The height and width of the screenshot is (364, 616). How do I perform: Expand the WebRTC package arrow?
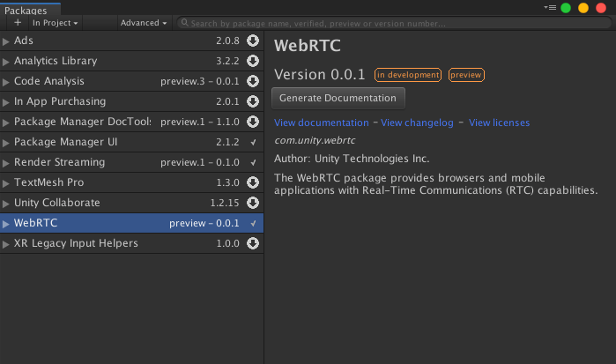point(6,223)
